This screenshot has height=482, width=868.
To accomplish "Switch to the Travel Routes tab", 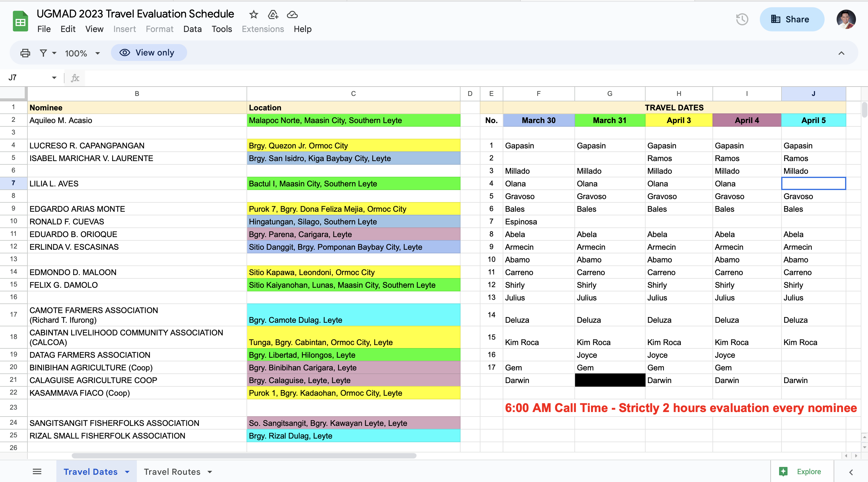I will click(x=172, y=471).
